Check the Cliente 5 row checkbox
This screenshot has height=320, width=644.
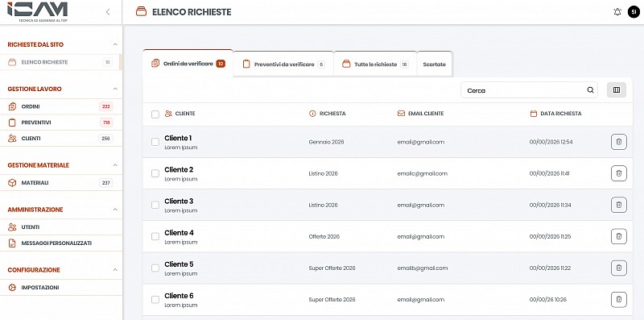point(155,268)
